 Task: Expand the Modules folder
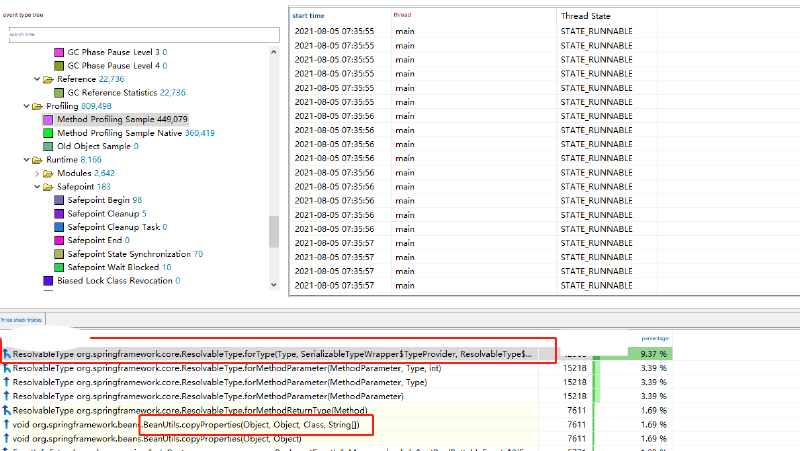[37, 173]
